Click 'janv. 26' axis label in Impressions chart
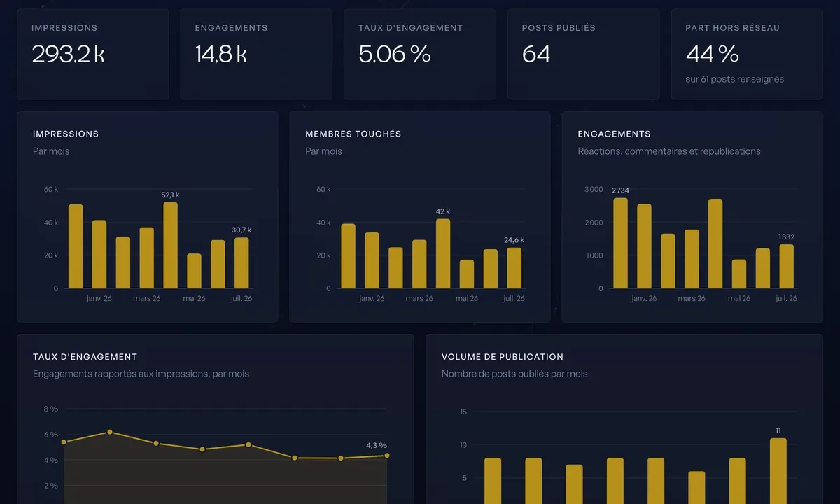Image resolution: width=840 pixels, height=504 pixels. coord(99,298)
